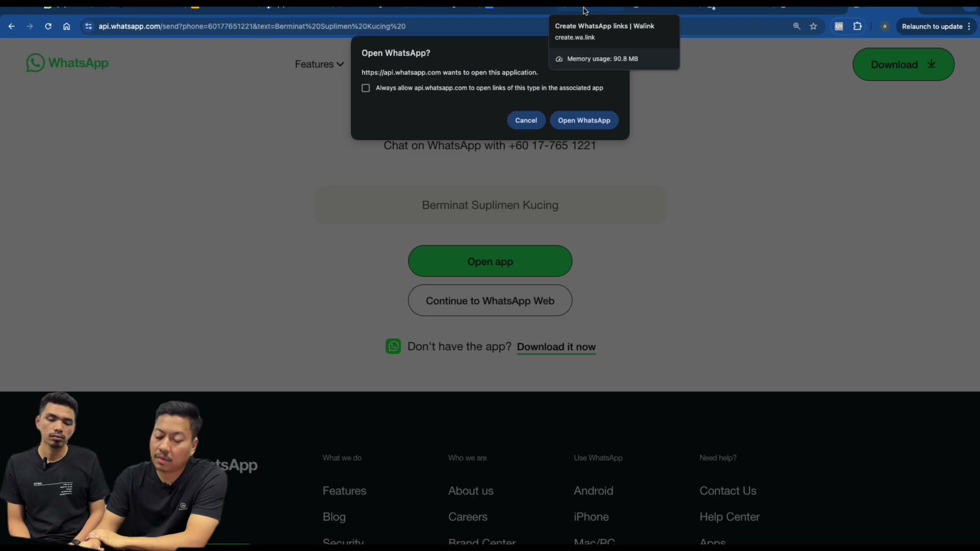Open Careers footer link
This screenshot has width=980, height=551.
[468, 517]
